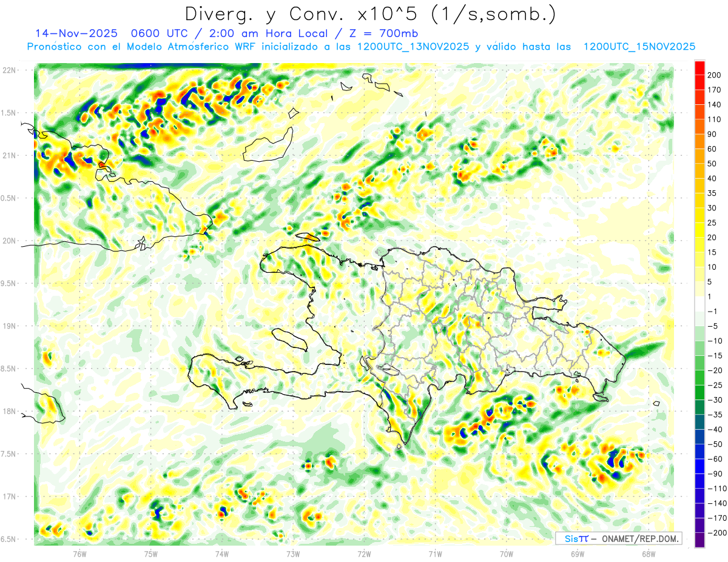Click the "21N" latitude axis label
Screen dimensions: 728x562
pos(10,156)
